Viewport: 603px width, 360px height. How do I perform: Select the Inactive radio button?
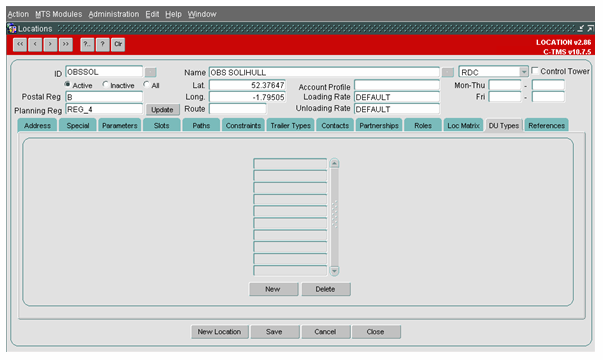[105, 84]
